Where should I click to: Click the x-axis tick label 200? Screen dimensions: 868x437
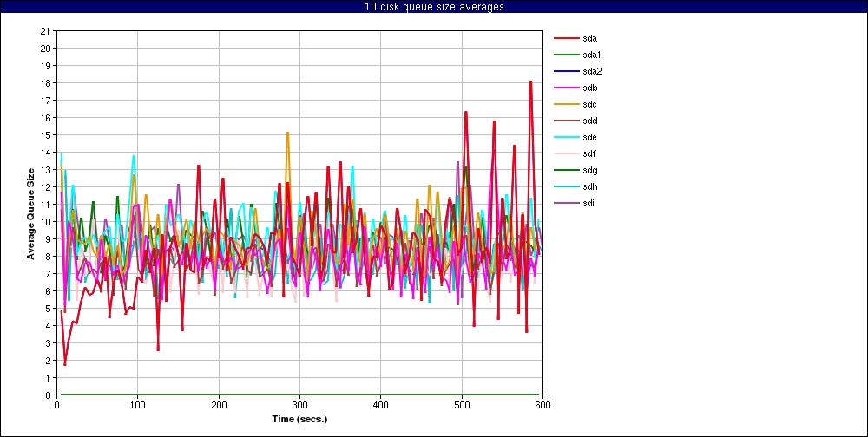(219, 405)
